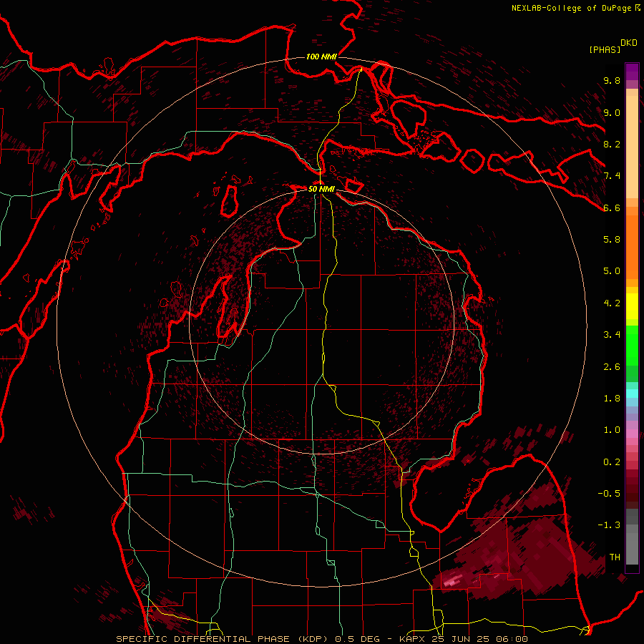Click the 50 NMI range ring label

pos(321,189)
